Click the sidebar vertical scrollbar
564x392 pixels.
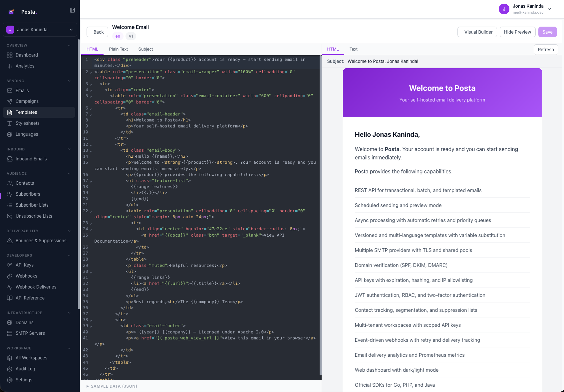tap(79, 174)
